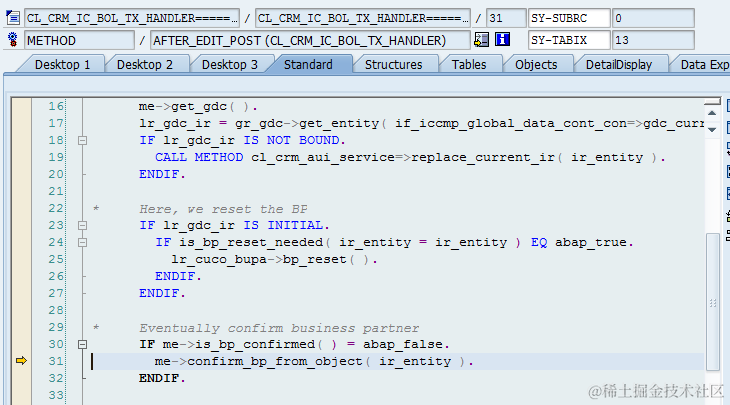Click the comment 'Here, we reset the BP'
Screen dimensions: 730x405
223,209
